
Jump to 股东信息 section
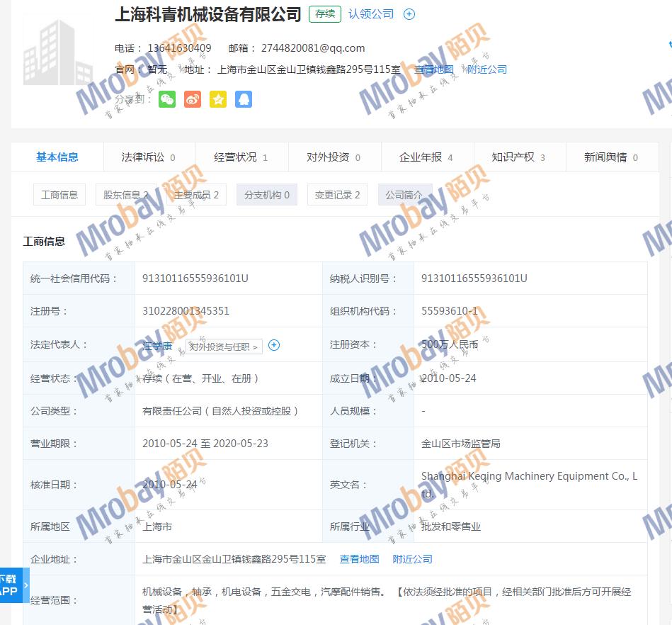pyautogui.click(x=126, y=195)
